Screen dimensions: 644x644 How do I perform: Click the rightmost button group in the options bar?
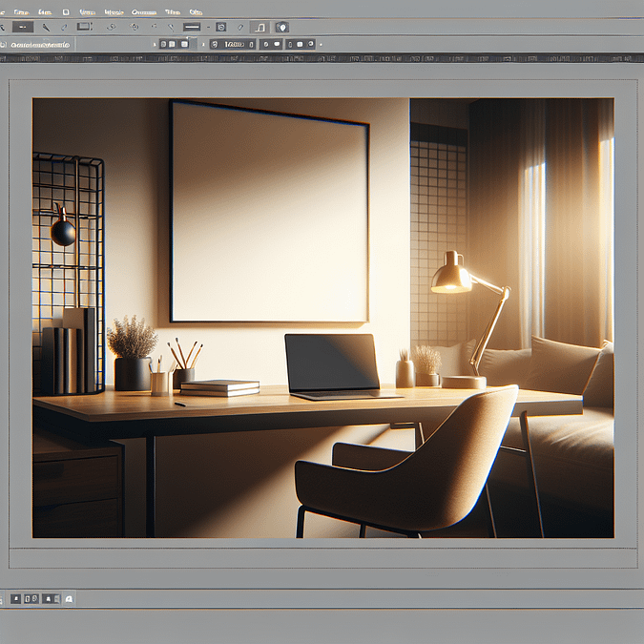[300, 44]
